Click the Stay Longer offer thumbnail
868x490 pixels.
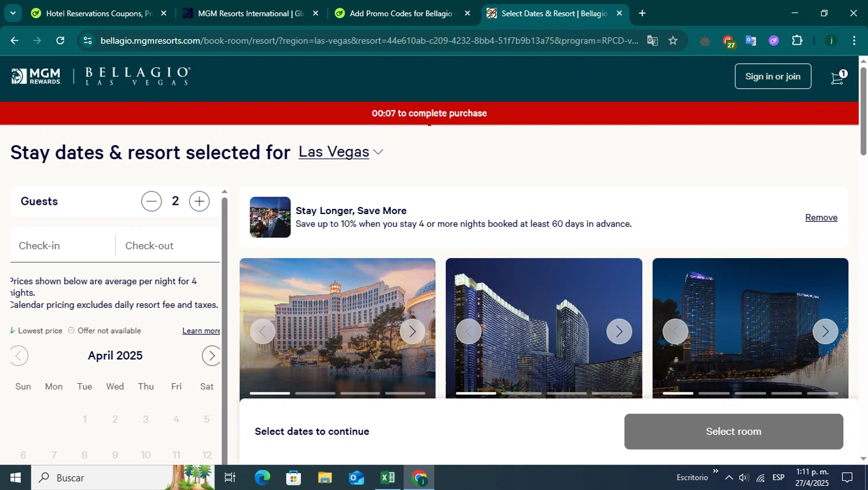click(x=270, y=218)
